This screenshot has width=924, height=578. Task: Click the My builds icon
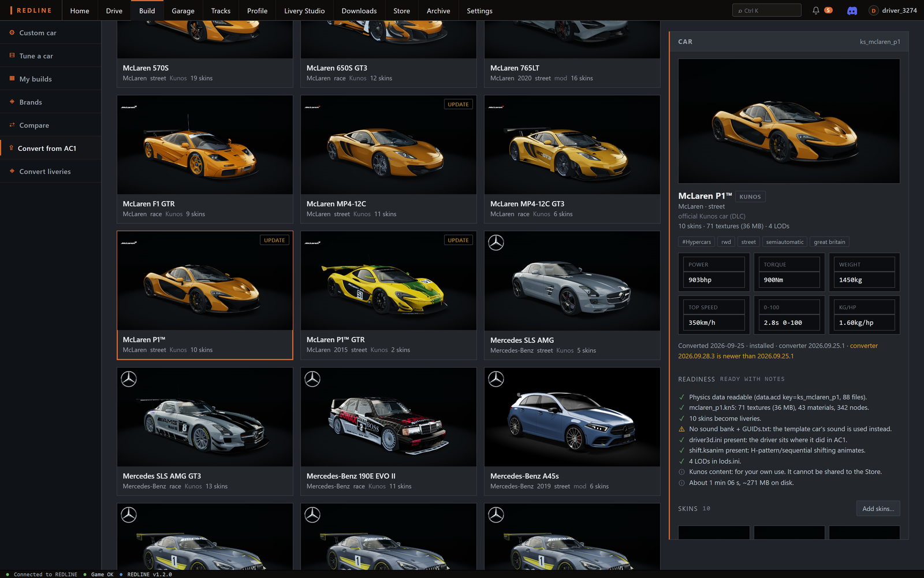click(x=12, y=79)
